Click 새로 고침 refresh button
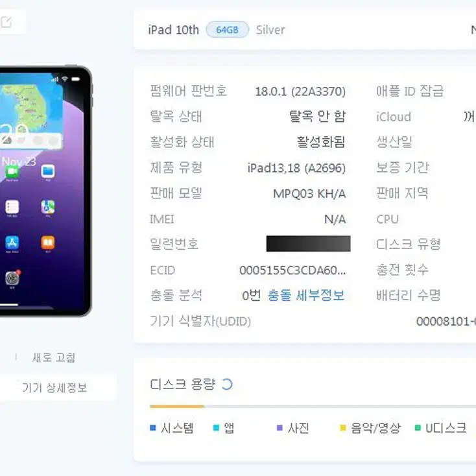This screenshot has width=476, height=476. [54, 357]
